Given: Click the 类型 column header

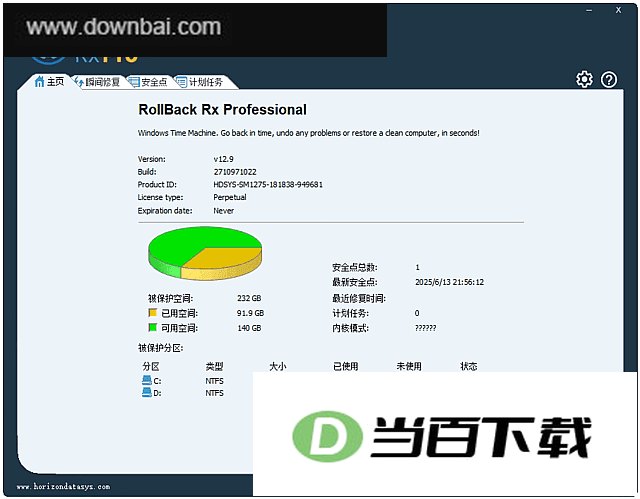Looking at the screenshot, I should (x=214, y=366).
